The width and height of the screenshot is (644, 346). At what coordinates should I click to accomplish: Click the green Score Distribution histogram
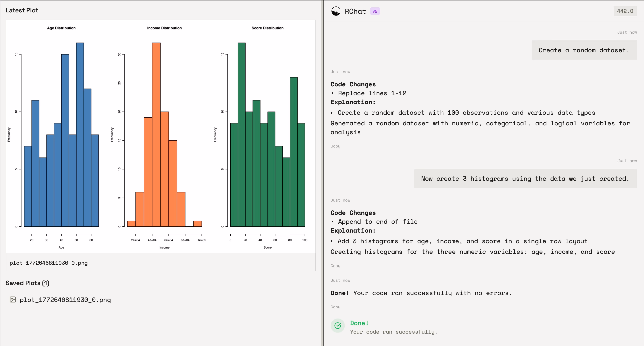(x=268, y=135)
